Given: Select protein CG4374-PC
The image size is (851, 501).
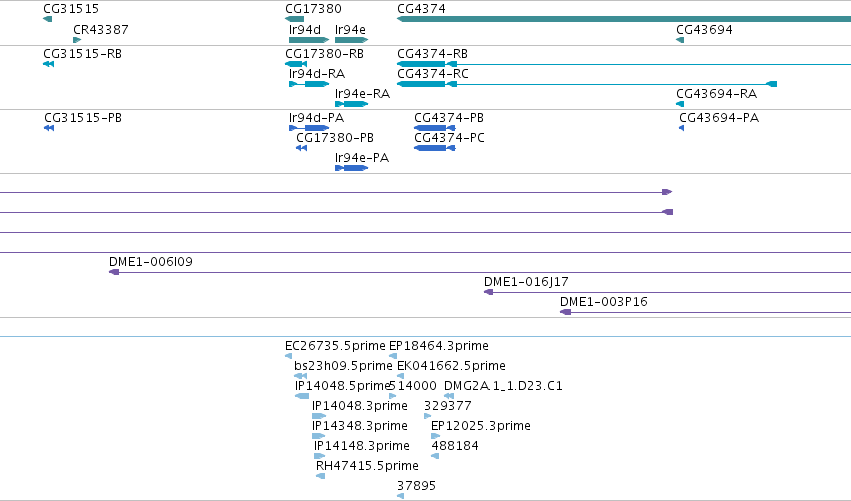Looking at the screenshot, I should pos(449,138).
